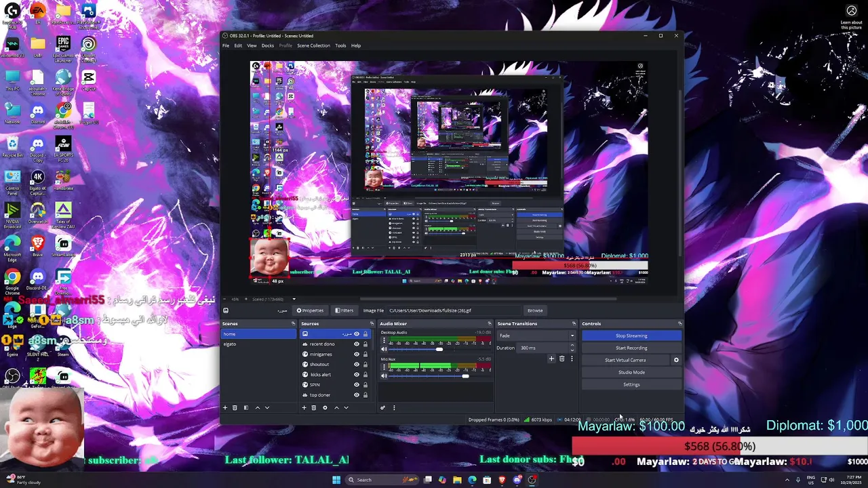Select the elgato scene
868x488 pixels.
click(258, 344)
